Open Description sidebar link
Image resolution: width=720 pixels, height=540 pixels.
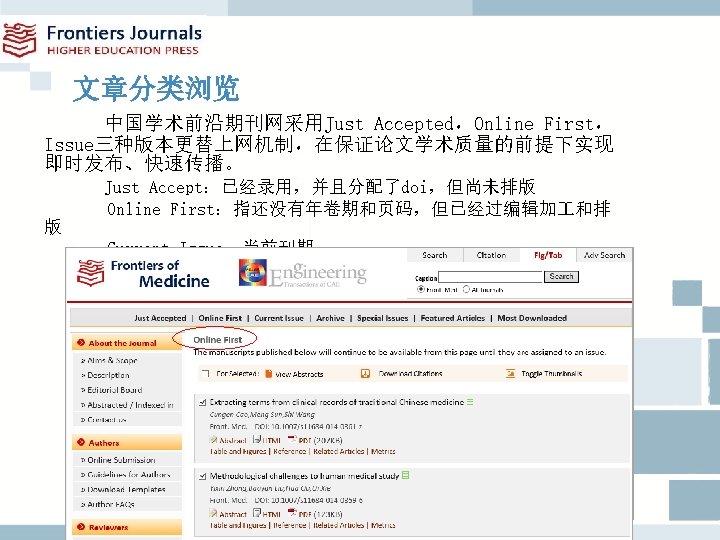[x=108, y=375]
